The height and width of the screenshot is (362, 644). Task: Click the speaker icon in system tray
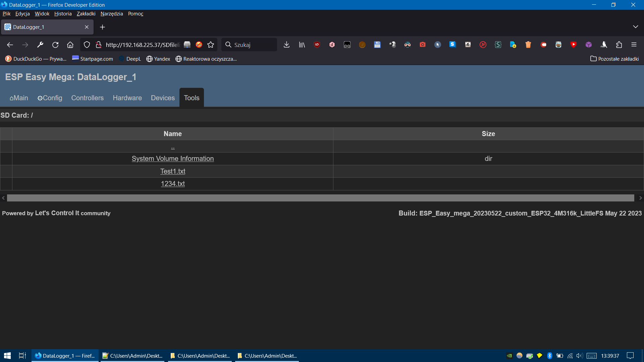pos(580,356)
